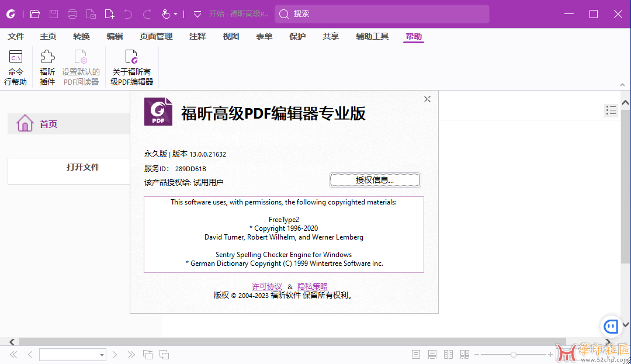This screenshot has width=631, height=364.
Task: Switch to the 共享 tab
Action: (x=331, y=36)
